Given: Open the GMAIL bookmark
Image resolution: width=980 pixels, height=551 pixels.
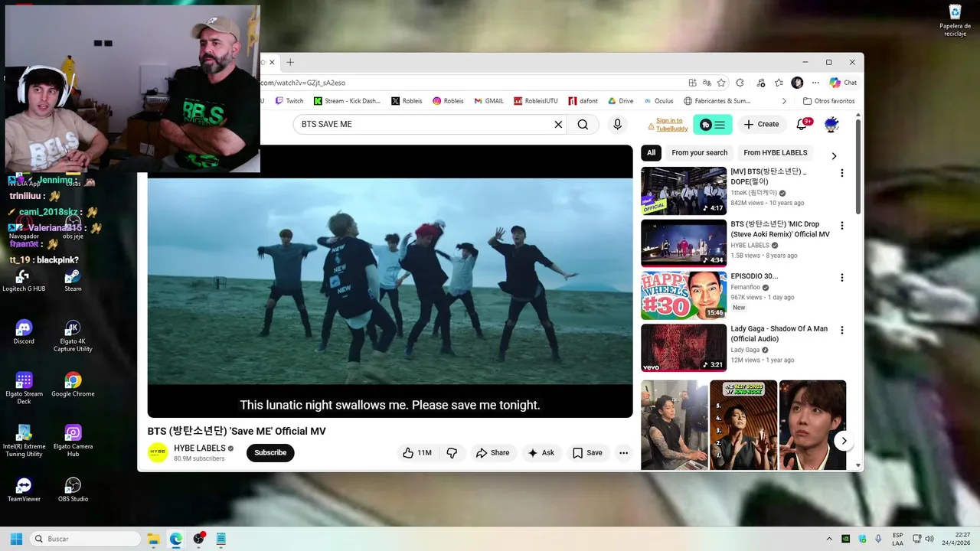Looking at the screenshot, I should tap(488, 101).
